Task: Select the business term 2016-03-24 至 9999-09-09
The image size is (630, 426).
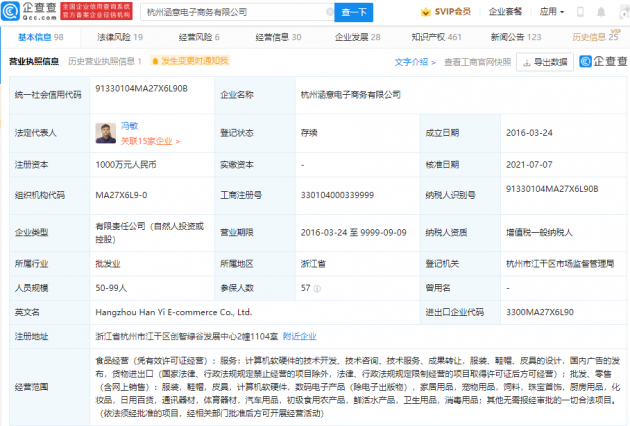Action: coord(354,233)
